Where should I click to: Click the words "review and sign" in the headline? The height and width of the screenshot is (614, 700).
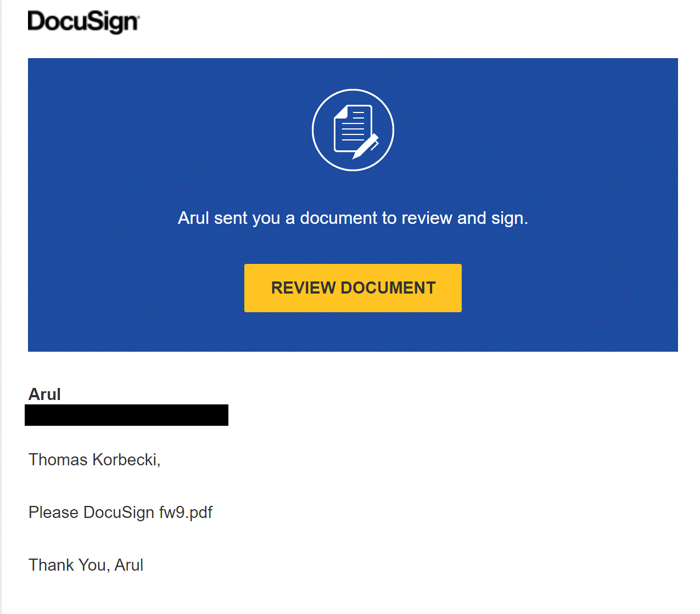click(x=464, y=218)
